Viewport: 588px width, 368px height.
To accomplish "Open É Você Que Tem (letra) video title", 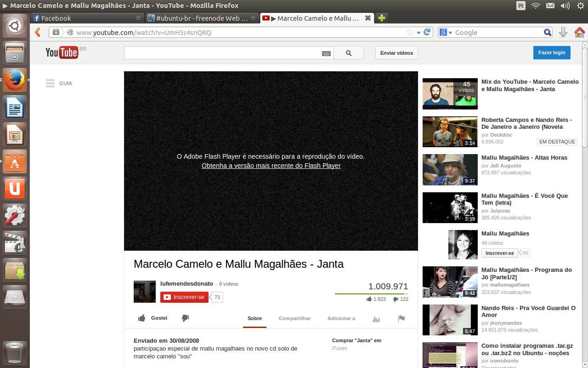I will 525,199.
